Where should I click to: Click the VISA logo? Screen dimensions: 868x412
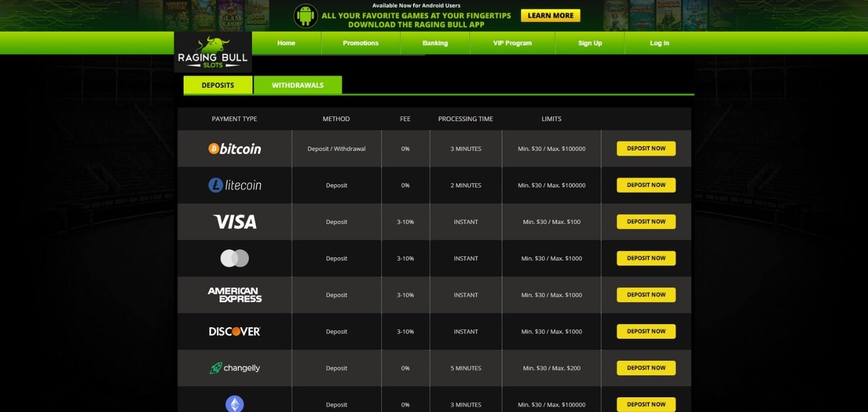[234, 222]
